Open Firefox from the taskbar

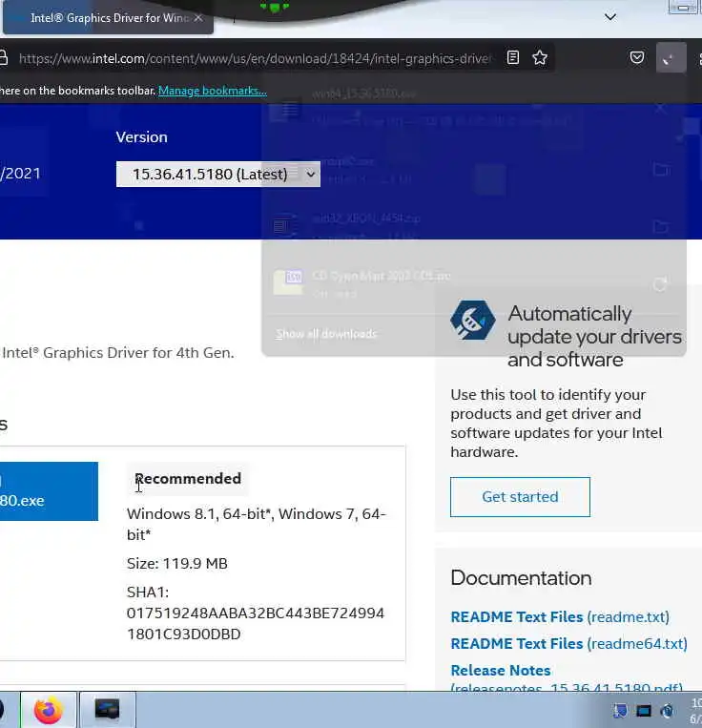point(48,710)
